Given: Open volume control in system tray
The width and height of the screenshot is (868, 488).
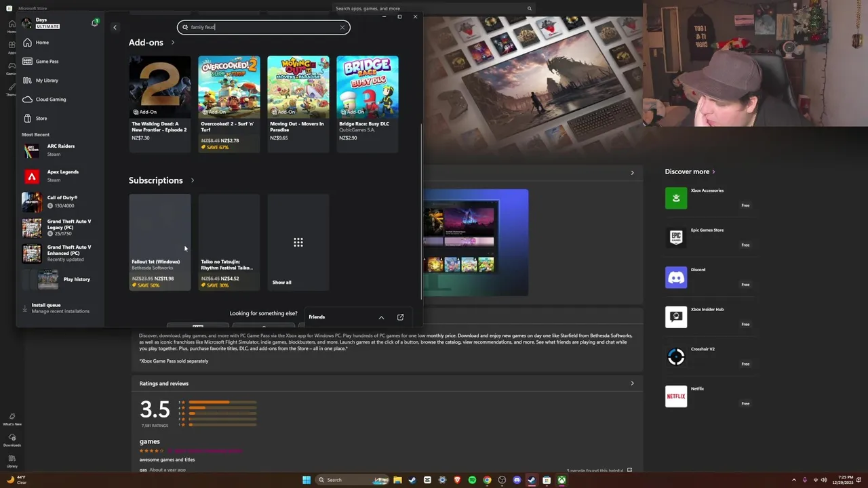Looking at the screenshot, I should click(x=824, y=480).
